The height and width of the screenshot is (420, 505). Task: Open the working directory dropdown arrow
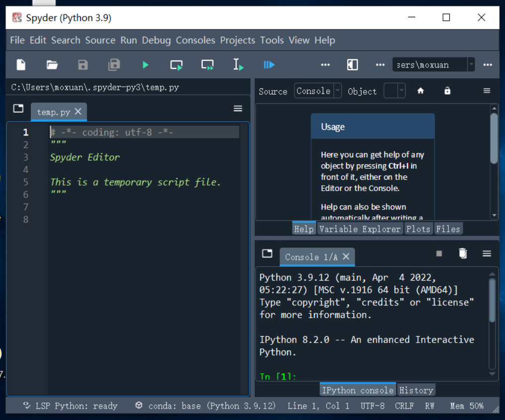coord(471,65)
